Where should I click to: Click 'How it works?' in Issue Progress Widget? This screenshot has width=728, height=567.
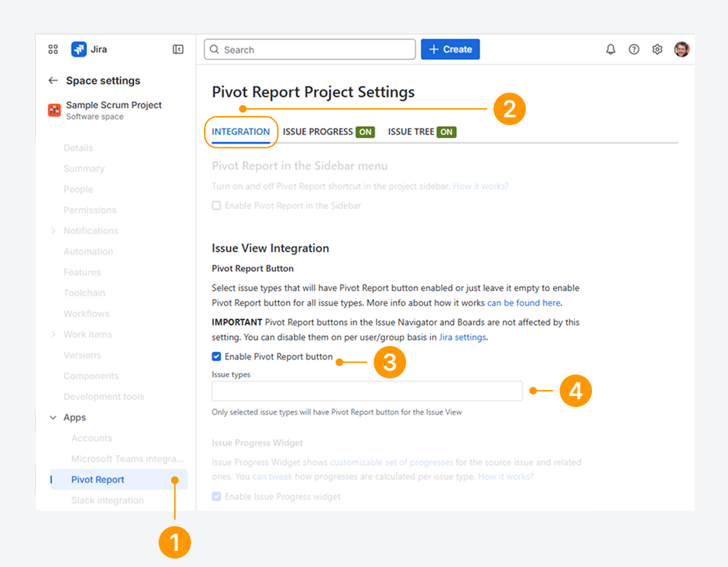tap(506, 476)
